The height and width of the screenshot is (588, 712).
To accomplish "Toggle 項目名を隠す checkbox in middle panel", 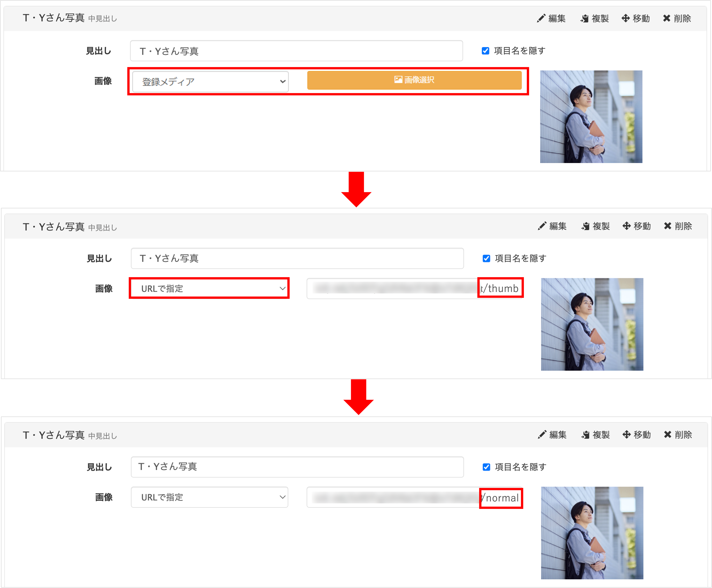I will 486,258.
